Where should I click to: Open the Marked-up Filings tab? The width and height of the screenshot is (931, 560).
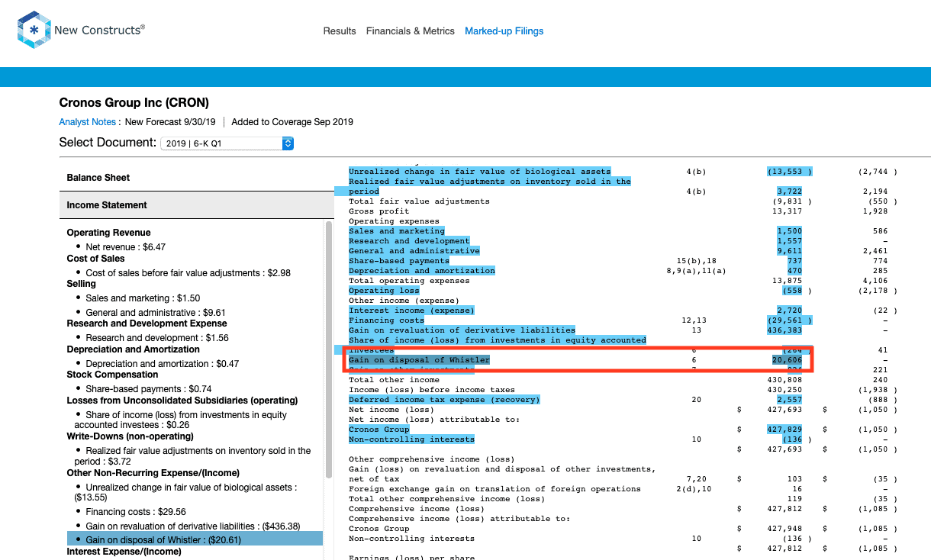504,31
